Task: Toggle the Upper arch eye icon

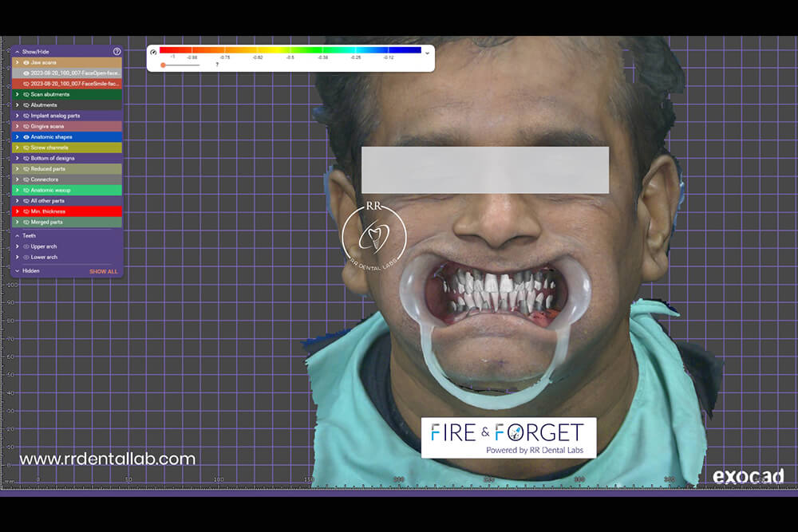Action: click(26, 246)
